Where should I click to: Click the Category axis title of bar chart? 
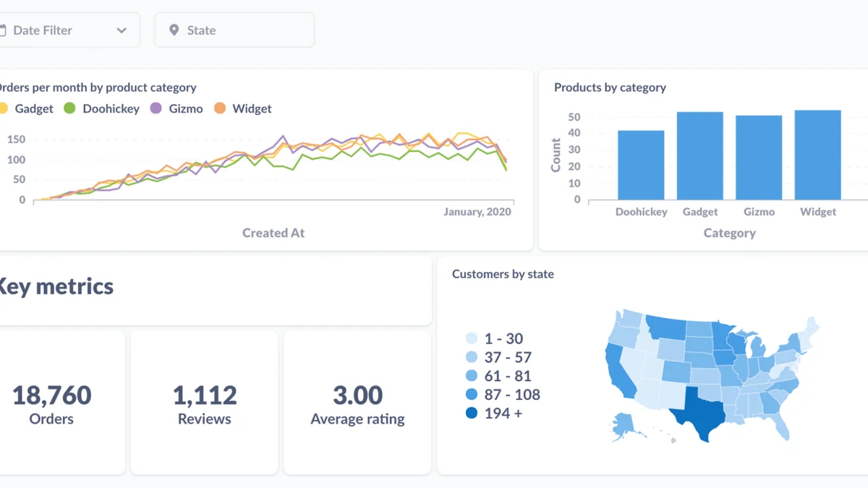(729, 233)
